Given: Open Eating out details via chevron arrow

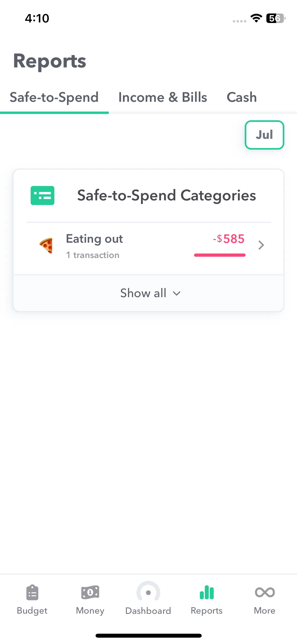Looking at the screenshot, I should click(x=261, y=245).
